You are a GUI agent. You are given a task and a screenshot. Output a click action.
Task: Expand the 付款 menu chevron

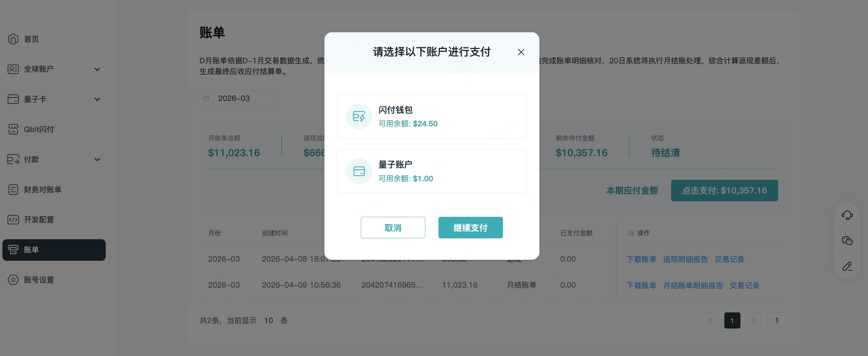pyautogui.click(x=97, y=160)
